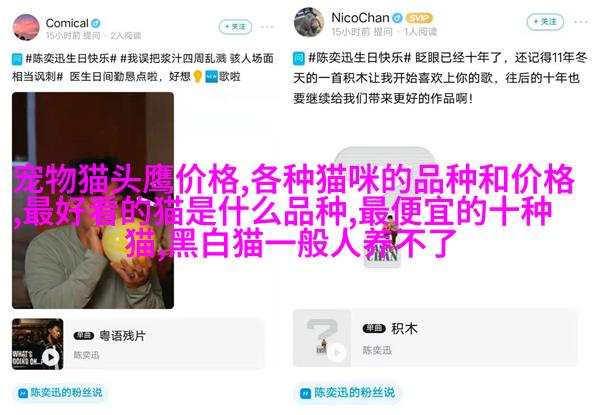Viewport: 600px width, 415px height.
Task: Open more options on Comical's post
Action: 267,27
